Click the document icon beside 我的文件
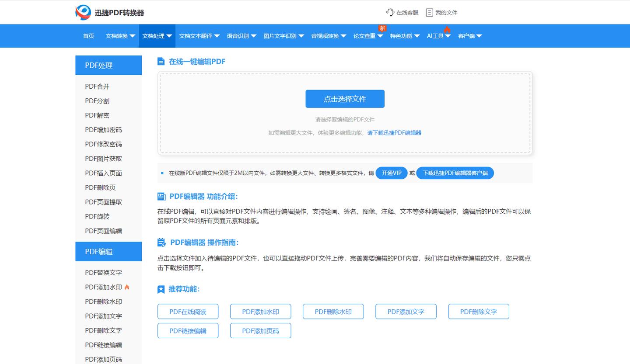The width and height of the screenshot is (630, 364). 429,12
